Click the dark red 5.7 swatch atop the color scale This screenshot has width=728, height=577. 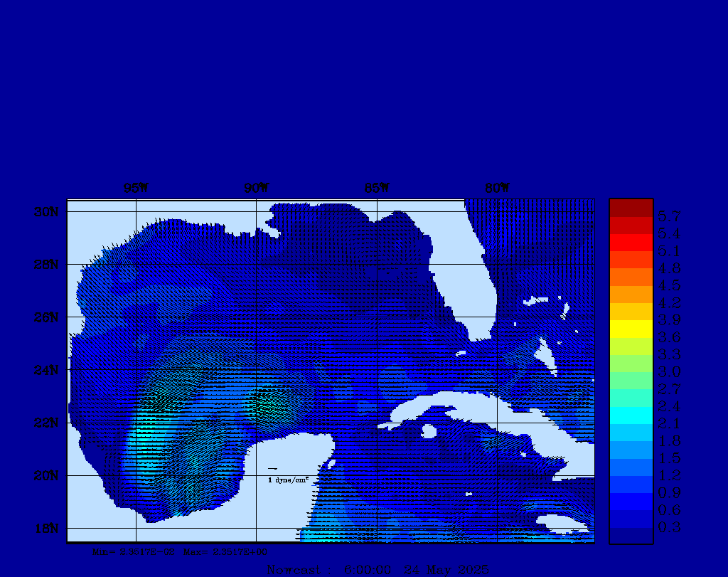631,208
